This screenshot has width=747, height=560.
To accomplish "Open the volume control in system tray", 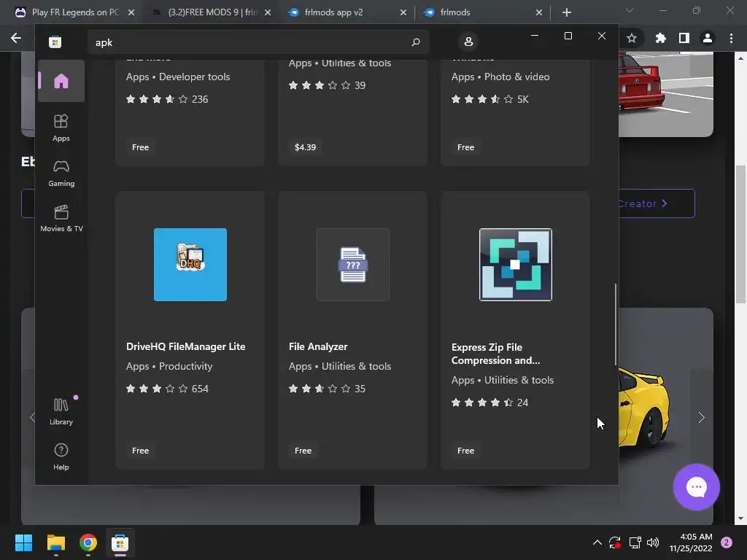I will tap(653, 542).
